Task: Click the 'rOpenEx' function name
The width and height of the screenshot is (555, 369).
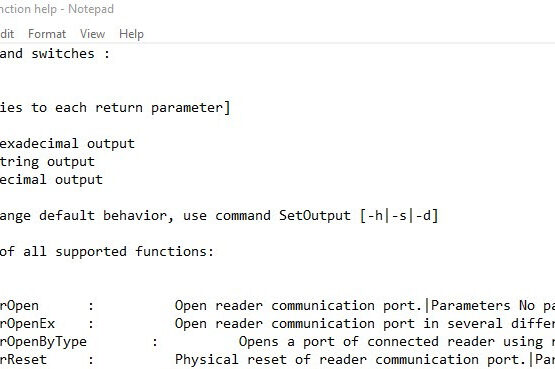Action: pyautogui.click(x=28, y=323)
